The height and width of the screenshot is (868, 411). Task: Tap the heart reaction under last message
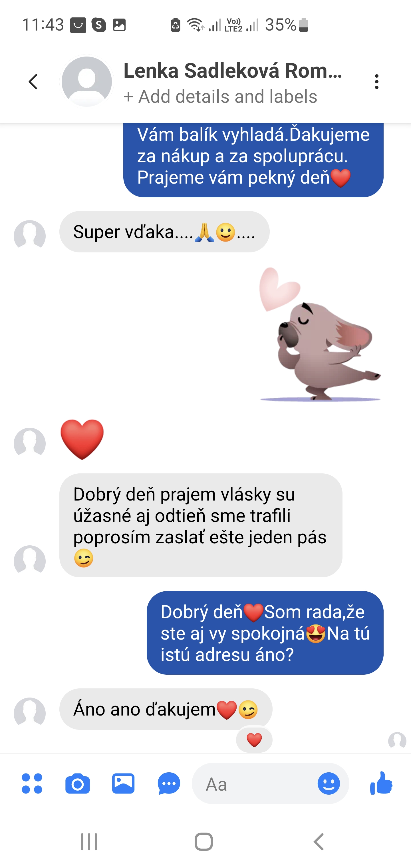(254, 740)
